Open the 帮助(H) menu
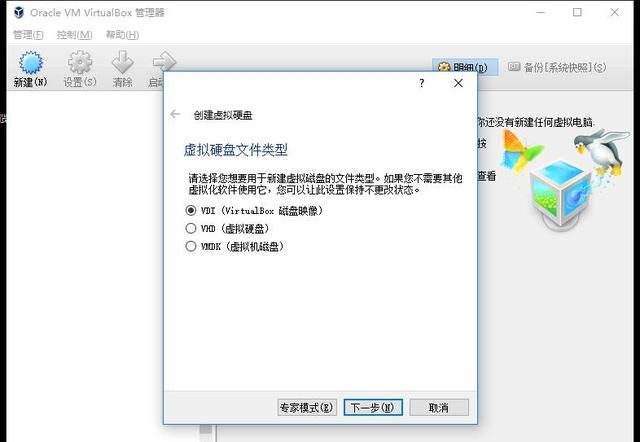Image resolution: width=640 pixels, height=442 pixels. tap(122, 35)
